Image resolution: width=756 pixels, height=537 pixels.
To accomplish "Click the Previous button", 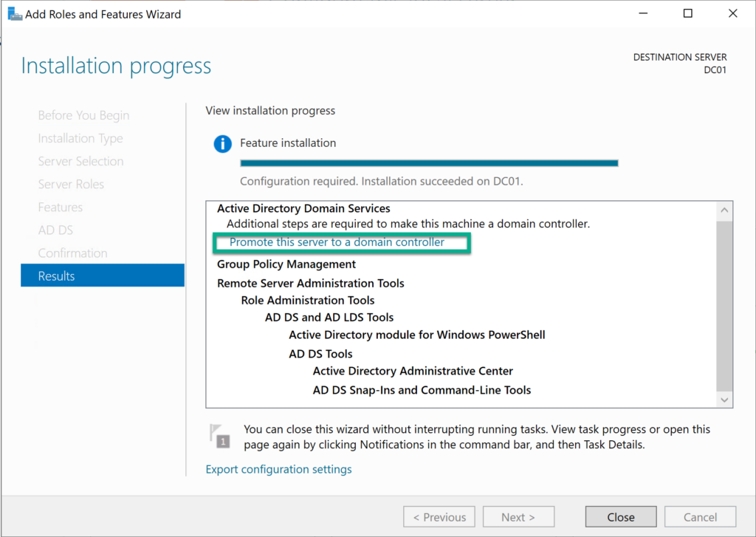I will pos(439,516).
